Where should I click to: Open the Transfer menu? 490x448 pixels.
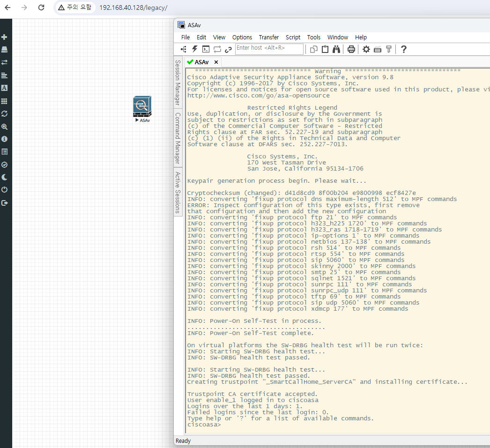click(x=269, y=37)
